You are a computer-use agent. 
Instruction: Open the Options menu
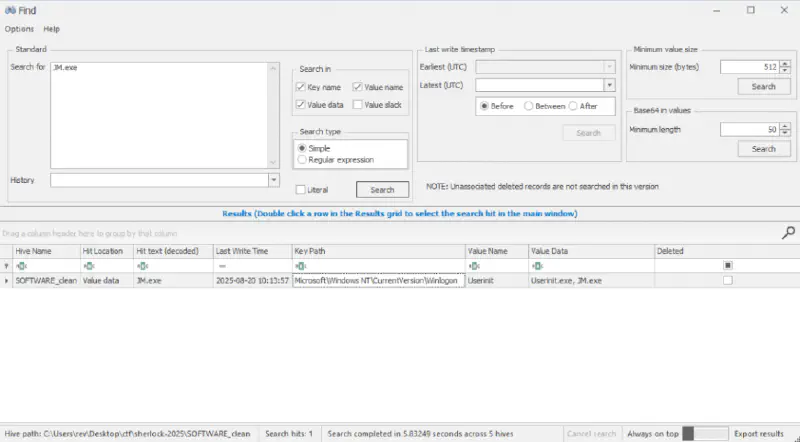tap(19, 29)
